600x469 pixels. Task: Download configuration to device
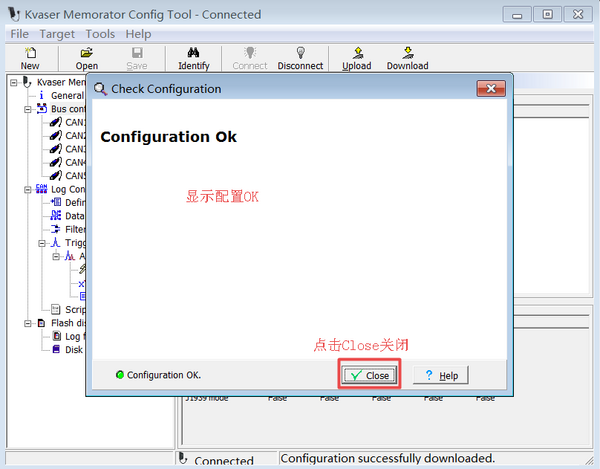coord(408,58)
